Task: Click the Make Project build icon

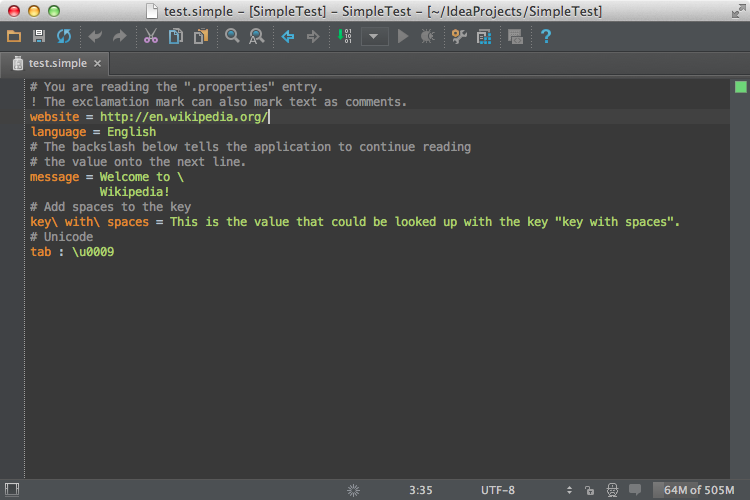Action: [345, 37]
